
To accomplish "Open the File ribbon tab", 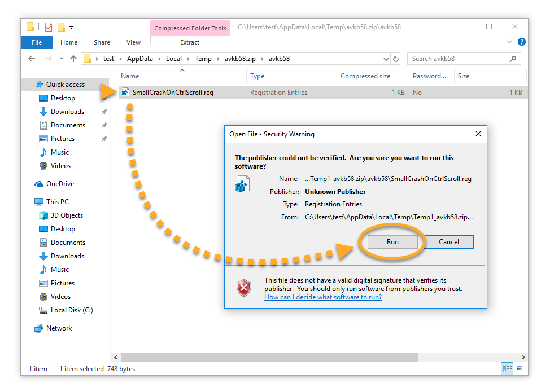I will (37, 42).
